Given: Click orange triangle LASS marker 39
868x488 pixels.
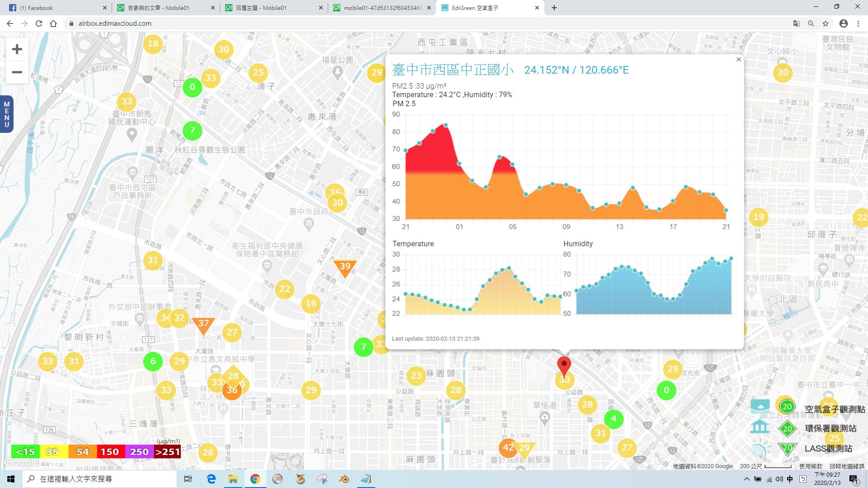Looking at the screenshot, I should [x=344, y=267].
